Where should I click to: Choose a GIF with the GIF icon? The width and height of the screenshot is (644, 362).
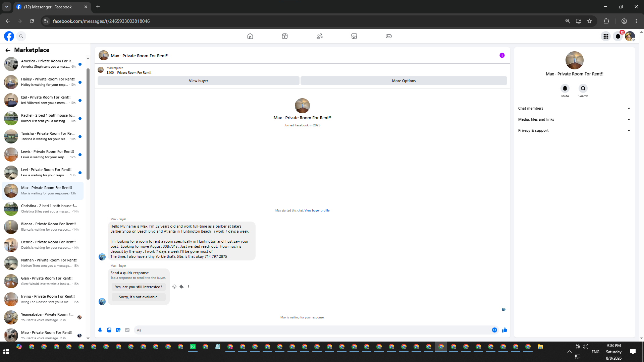click(127, 330)
